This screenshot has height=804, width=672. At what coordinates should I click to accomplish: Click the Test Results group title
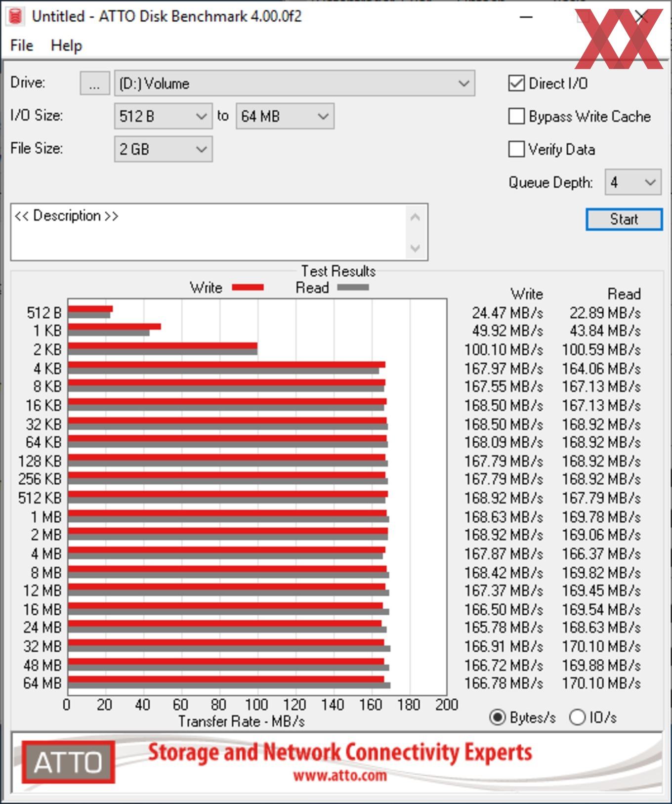point(338,271)
